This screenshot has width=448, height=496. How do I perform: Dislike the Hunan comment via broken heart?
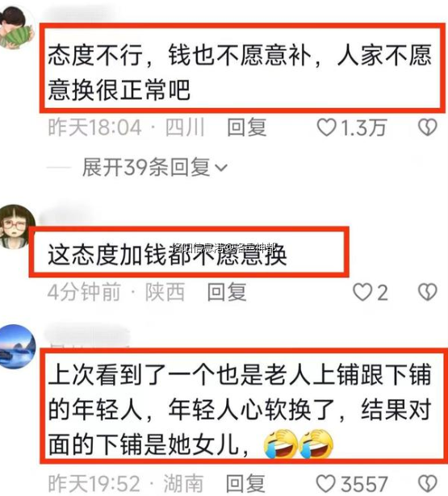(428, 484)
